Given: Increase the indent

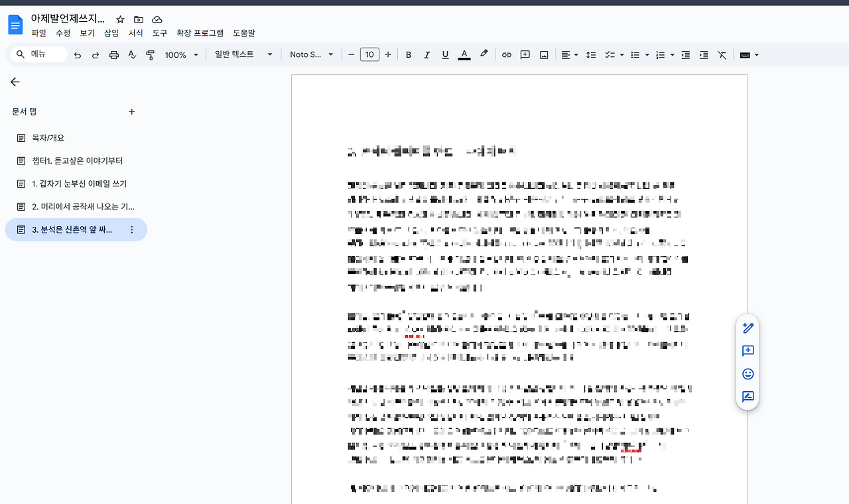Looking at the screenshot, I should 704,55.
